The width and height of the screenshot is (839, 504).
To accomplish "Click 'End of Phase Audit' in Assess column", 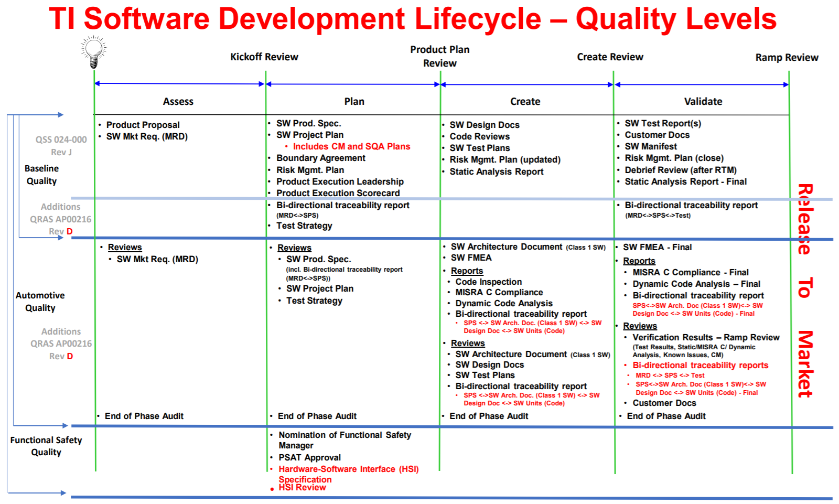I will click(x=144, y=416).
